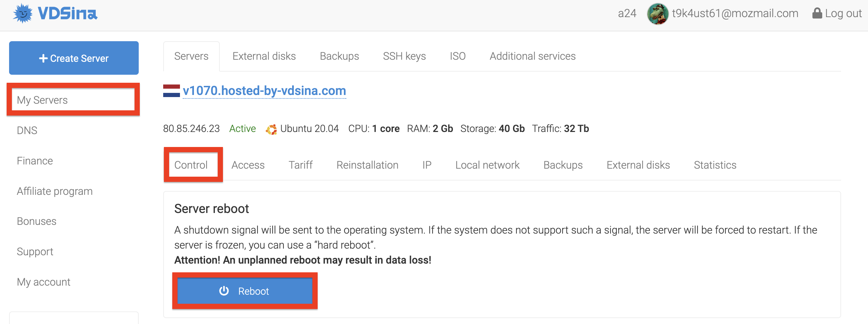This screenshot has height=324, width=868.
Task: Click the green Active status
Action: click(x=243, y=129)
